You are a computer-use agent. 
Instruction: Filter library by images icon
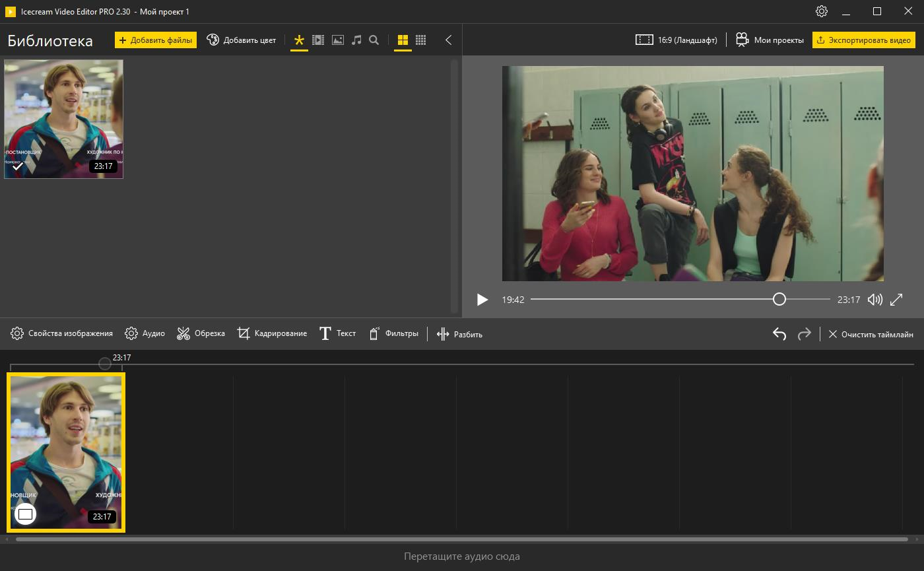tap(337, 40)
